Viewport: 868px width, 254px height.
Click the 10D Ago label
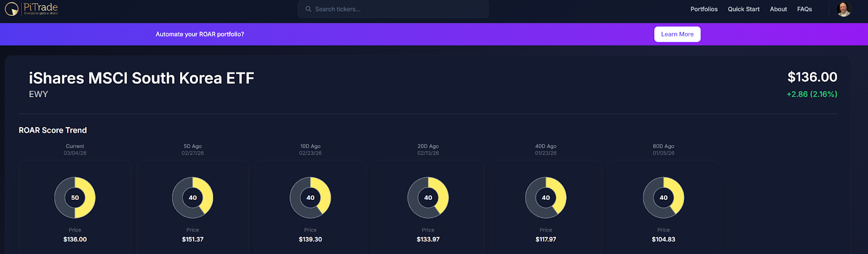[x=310, y=147]
